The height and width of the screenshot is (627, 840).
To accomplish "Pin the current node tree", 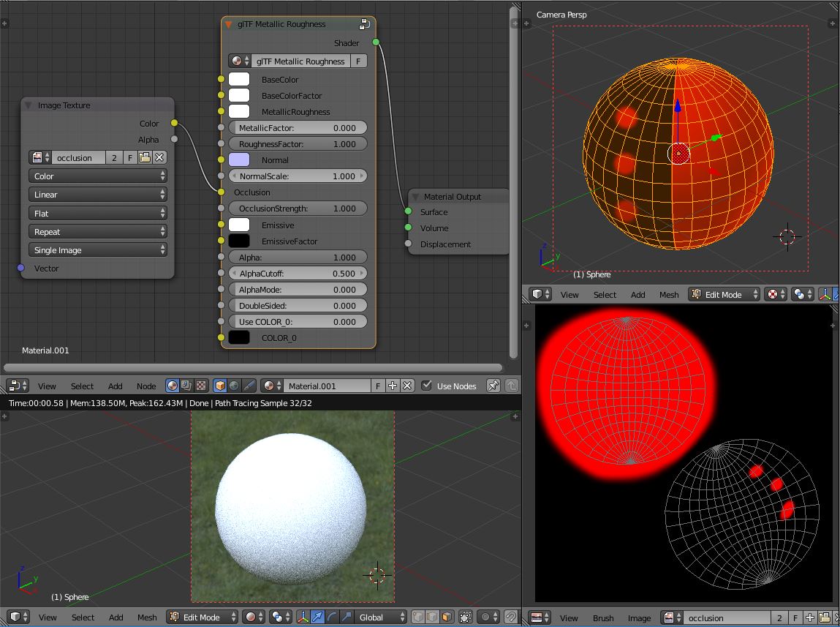I will [x=493, y=386].
